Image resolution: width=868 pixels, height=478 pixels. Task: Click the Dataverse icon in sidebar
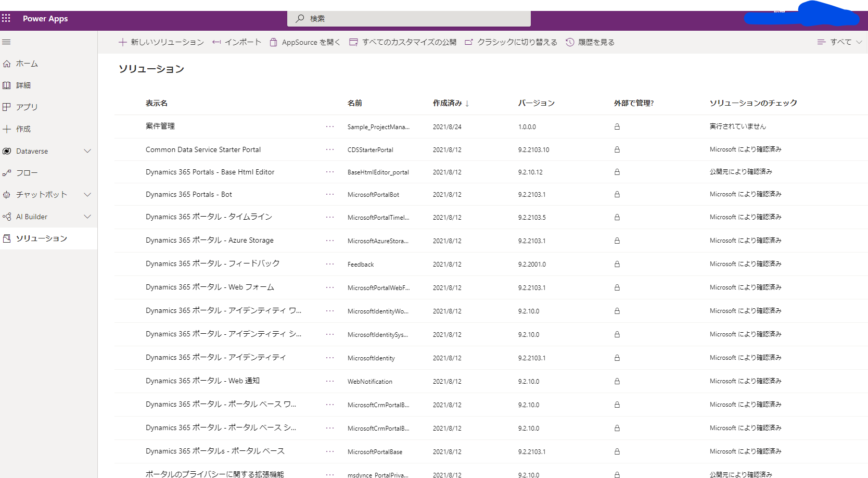point(7,151)
